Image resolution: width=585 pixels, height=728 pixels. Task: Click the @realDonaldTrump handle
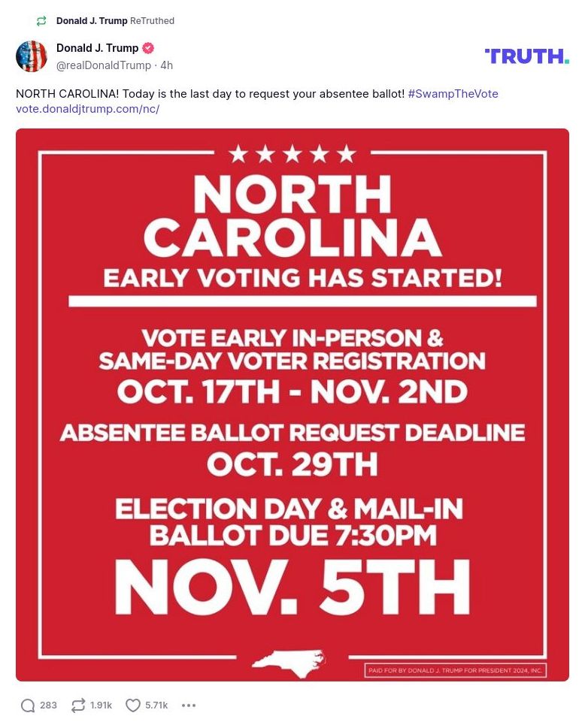(x=104, y=65)
